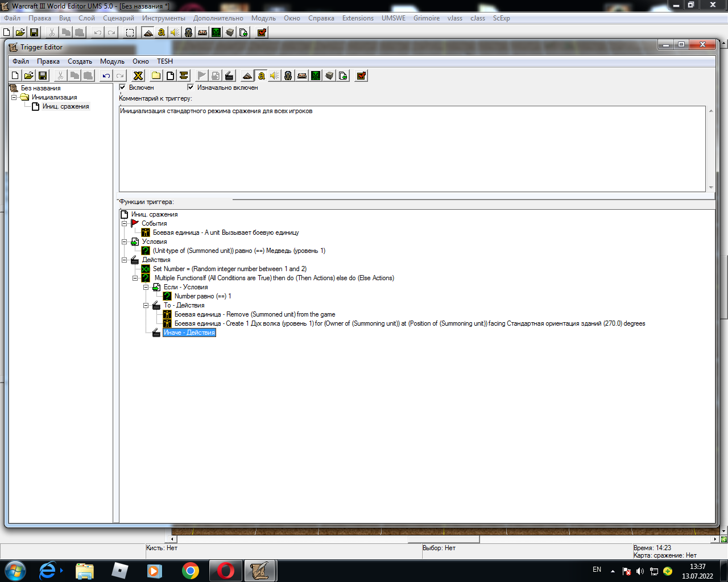Open Internet Explorer from taskbar
Viewport: 728px width, 582px height.
(48, 571)
